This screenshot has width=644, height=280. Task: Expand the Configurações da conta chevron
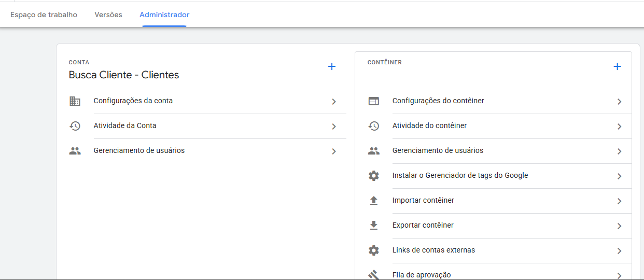[334, 102]
